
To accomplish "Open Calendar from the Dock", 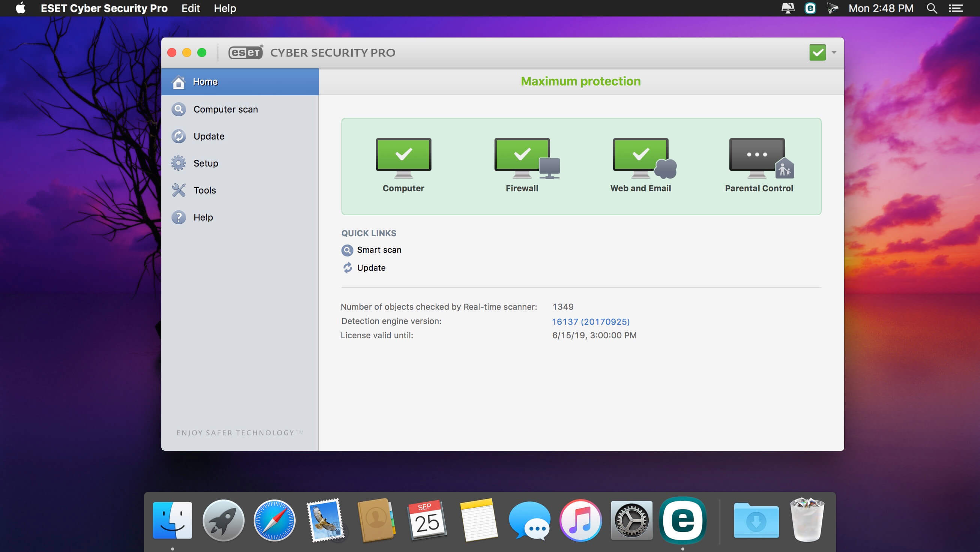I will click(427, 520).
